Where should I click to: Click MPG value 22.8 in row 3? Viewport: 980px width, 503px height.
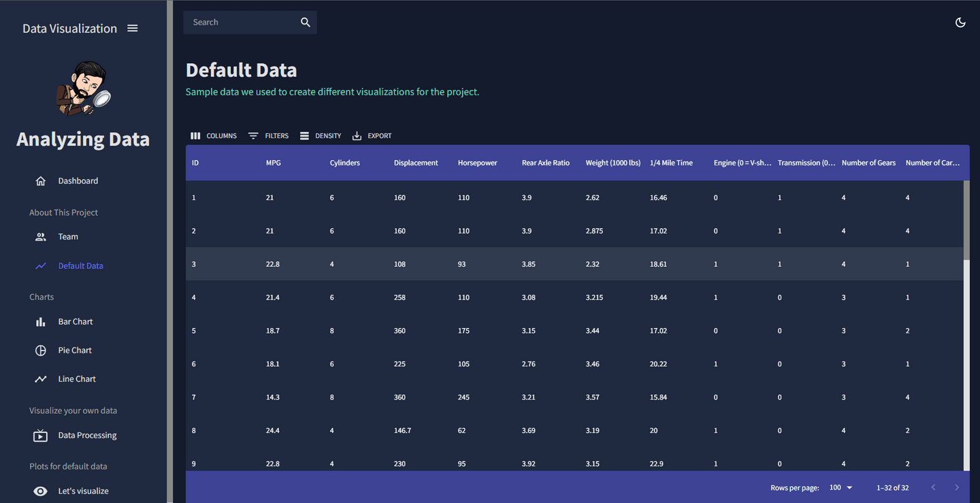273,264
